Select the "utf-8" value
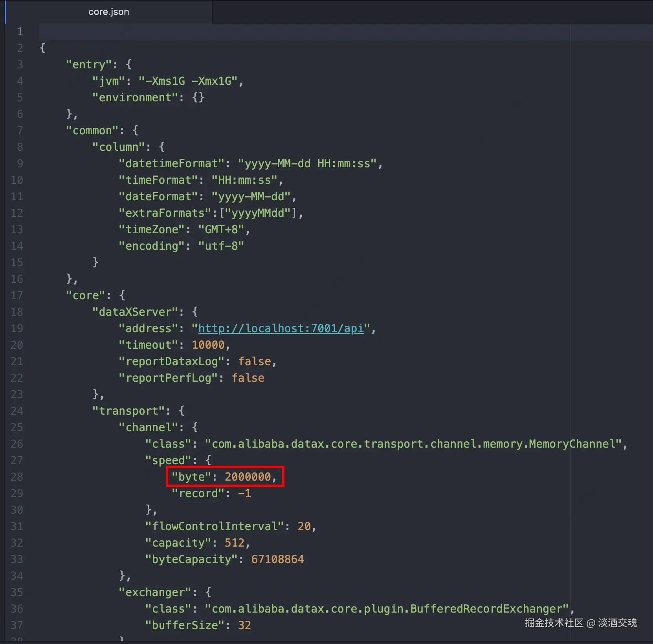 [221, 246]
